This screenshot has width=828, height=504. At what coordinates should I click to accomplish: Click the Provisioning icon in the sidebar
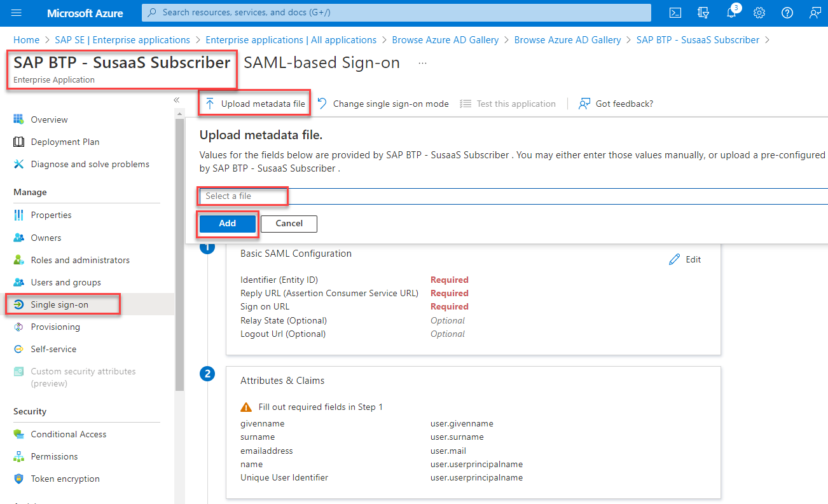pos(18,327)
